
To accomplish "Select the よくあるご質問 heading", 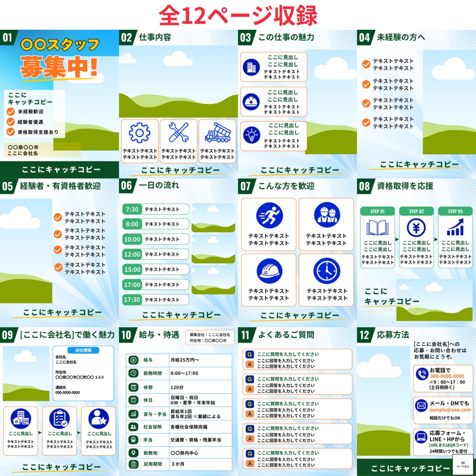I will point(286,335).
